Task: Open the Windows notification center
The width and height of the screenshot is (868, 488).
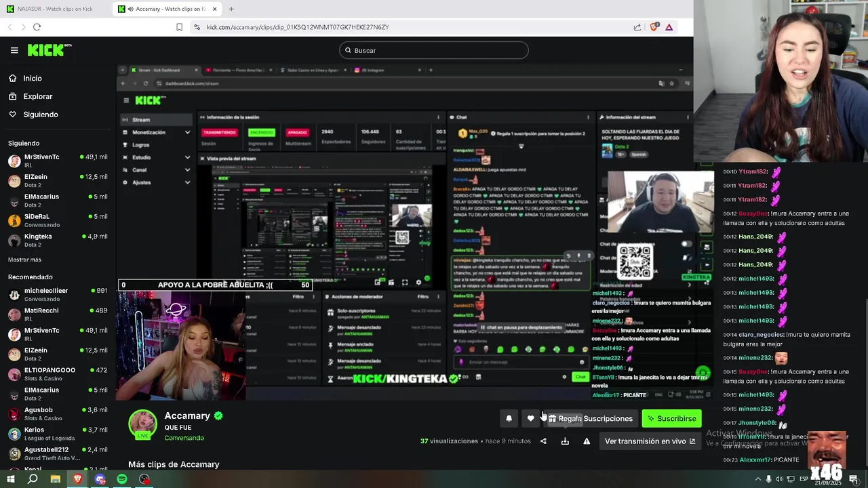Action: coord(853,479)
